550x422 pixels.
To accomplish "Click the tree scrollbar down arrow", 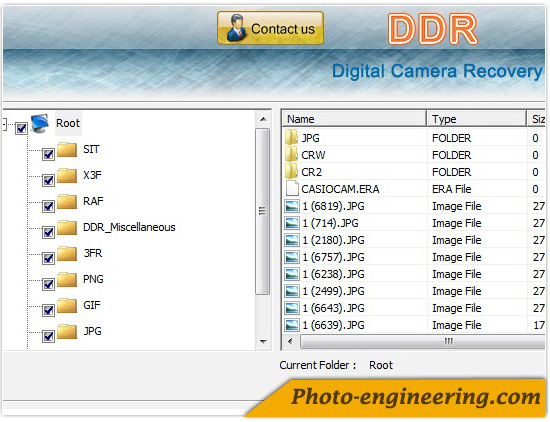I will pyautogui.click(x=263, y=341).
